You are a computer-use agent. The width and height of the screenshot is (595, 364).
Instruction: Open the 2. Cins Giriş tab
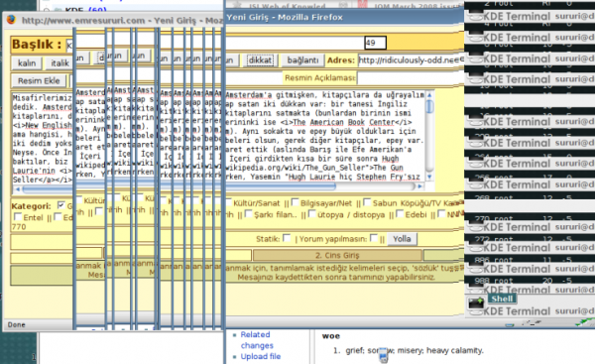coord(337,256)
